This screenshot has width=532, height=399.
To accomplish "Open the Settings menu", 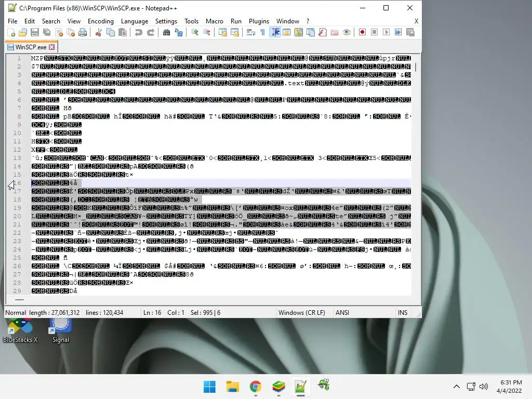I will pos(166,21).
